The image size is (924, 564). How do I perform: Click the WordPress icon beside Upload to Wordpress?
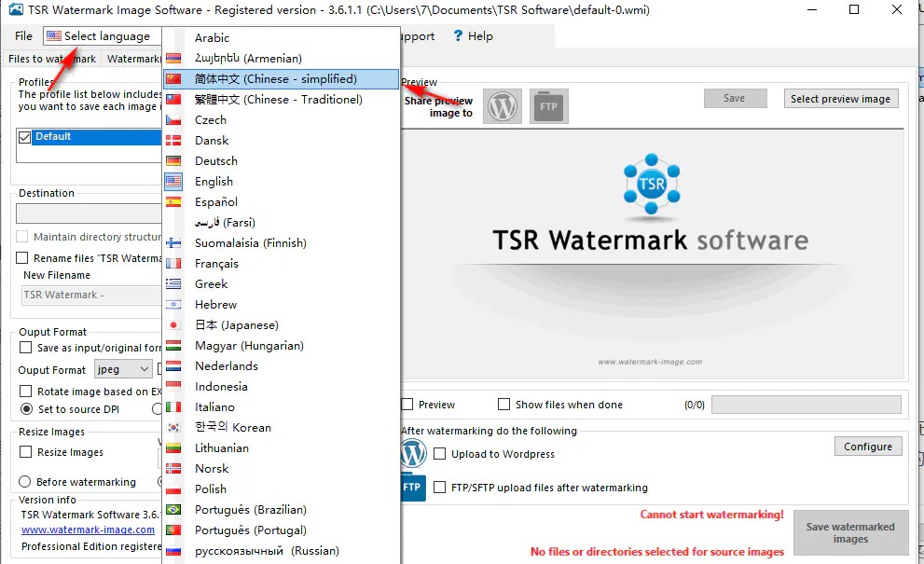(x=413, y=454)
